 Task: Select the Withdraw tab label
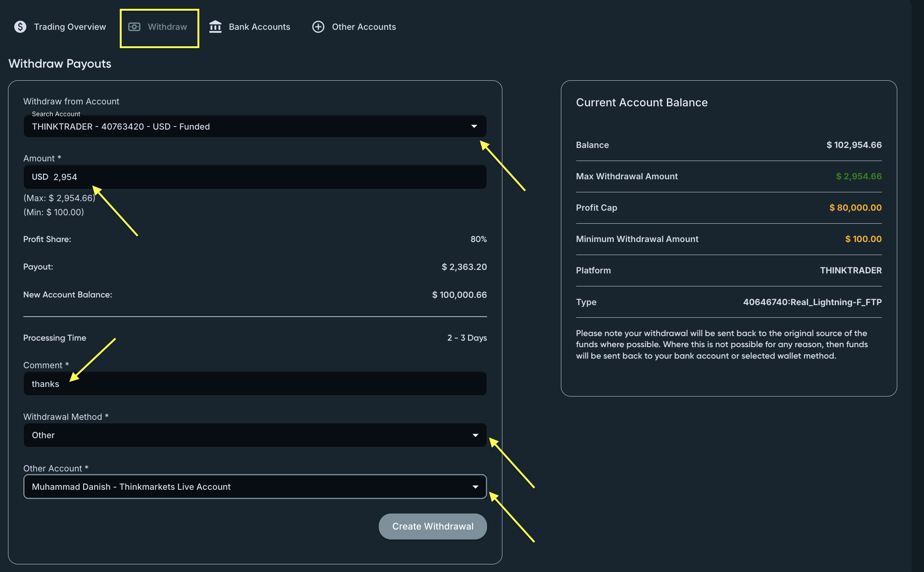click(x=167, y=27)
